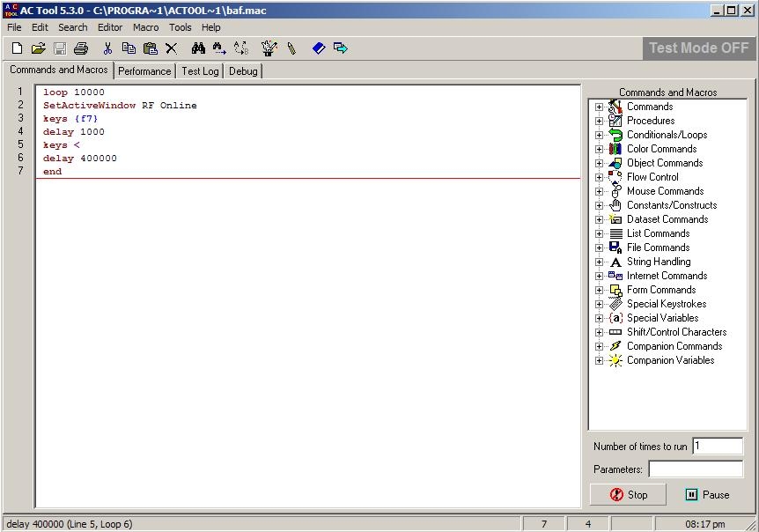Viewport: 759px width, 532px height.
Task: Switch to the Test Log tab
Action: coord(200,71)
